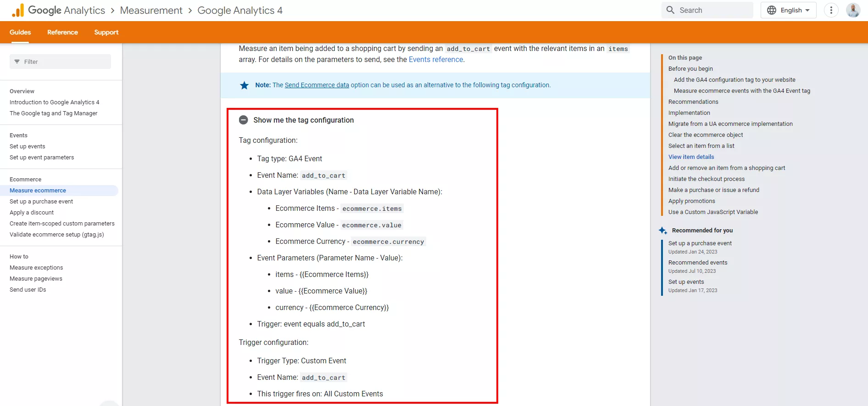The height and width of the screenshot is (406, 868).
Task: Jump to Select an item from a list
Action: (701, 146)
